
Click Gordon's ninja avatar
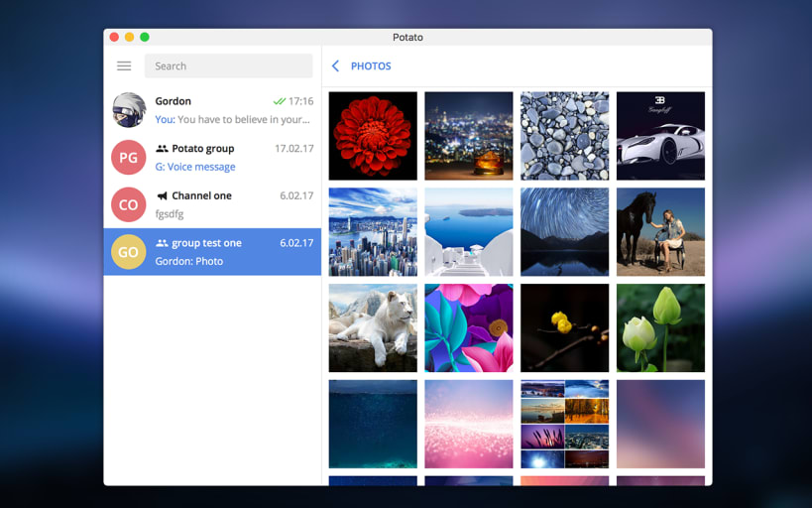(x=129, y=110)
